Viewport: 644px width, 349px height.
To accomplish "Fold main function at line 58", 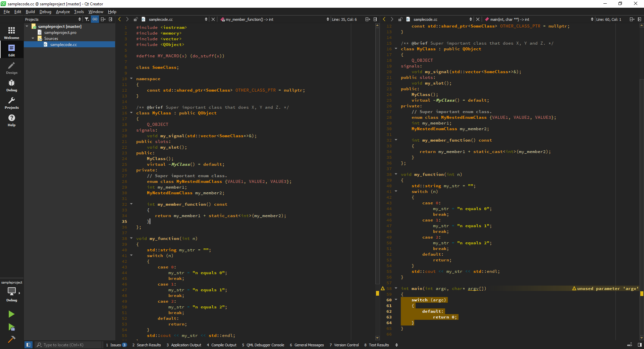I will 396,288.
